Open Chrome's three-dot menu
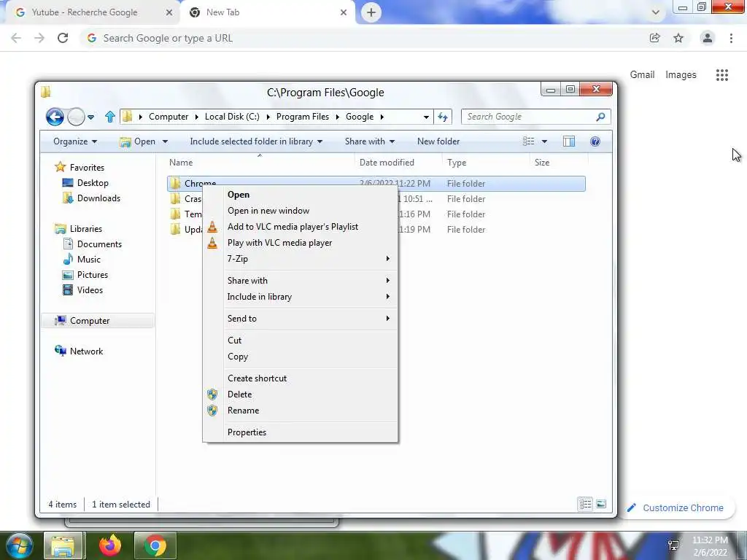747x560 pixels. click(731, 38)
